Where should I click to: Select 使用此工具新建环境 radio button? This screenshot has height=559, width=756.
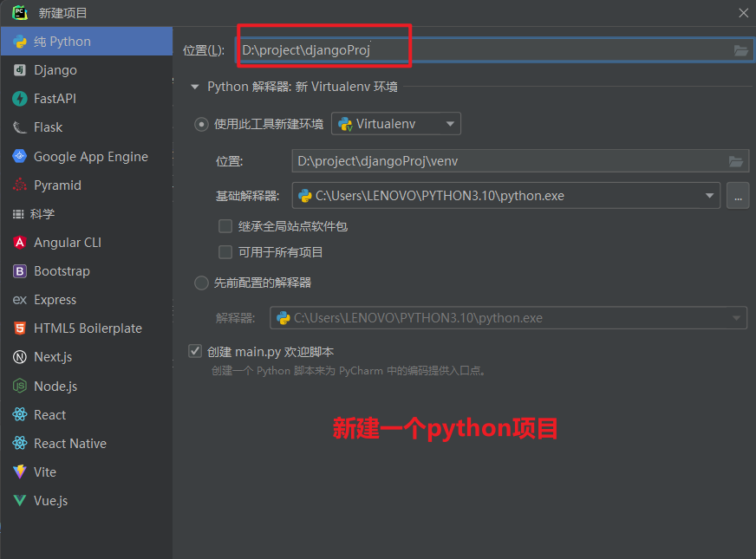(201, 124)
